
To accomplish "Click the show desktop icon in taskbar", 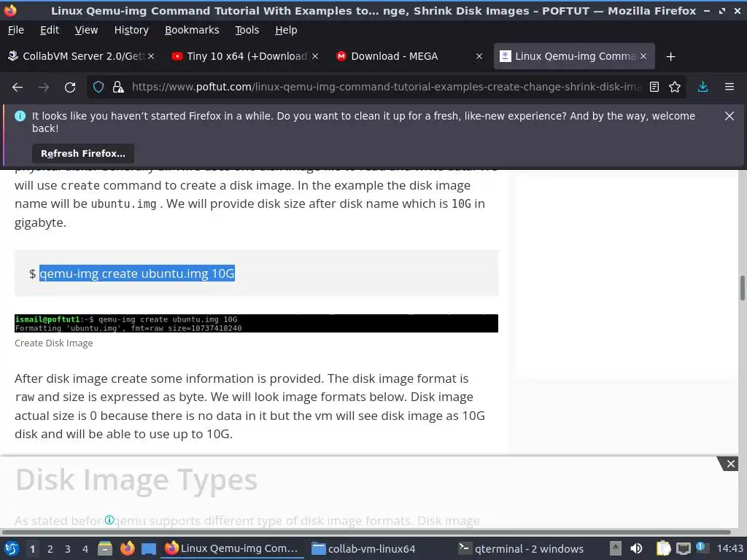I will click(x=149, y=548).
